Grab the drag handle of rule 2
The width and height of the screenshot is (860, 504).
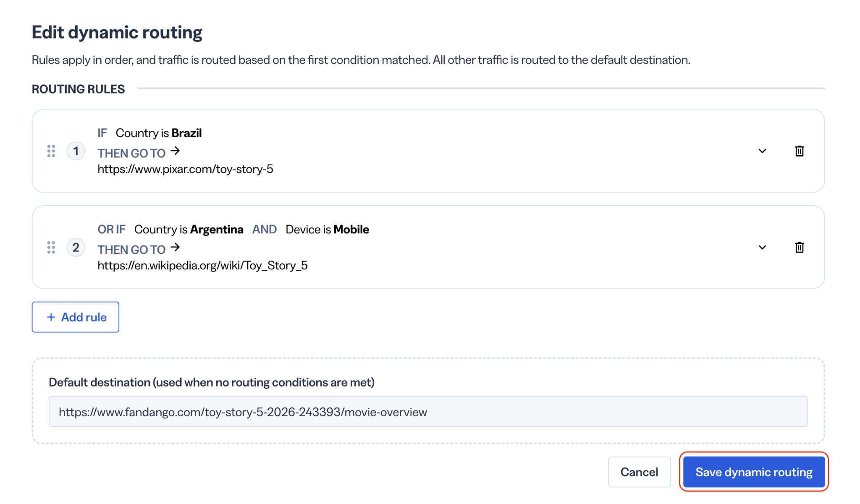pyautogui.click(x=51, y=248)
